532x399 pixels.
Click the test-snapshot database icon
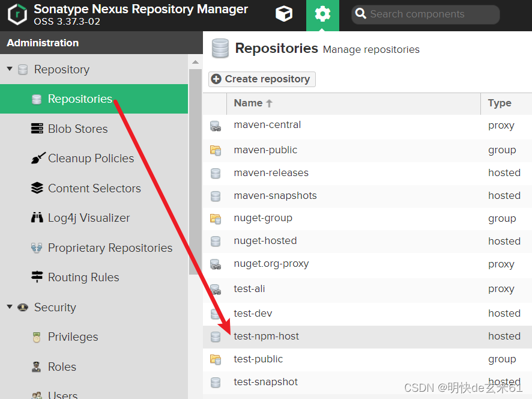click(x=216, y=383)
